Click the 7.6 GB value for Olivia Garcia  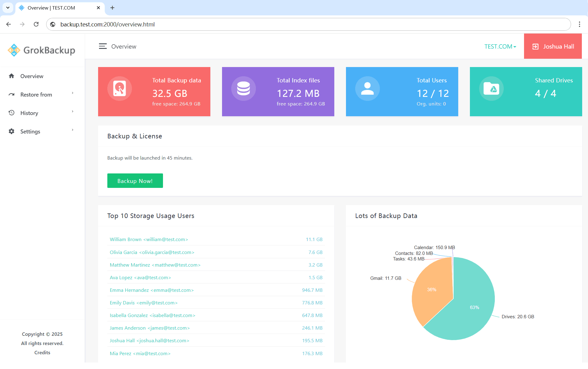[x=315, y=252]
